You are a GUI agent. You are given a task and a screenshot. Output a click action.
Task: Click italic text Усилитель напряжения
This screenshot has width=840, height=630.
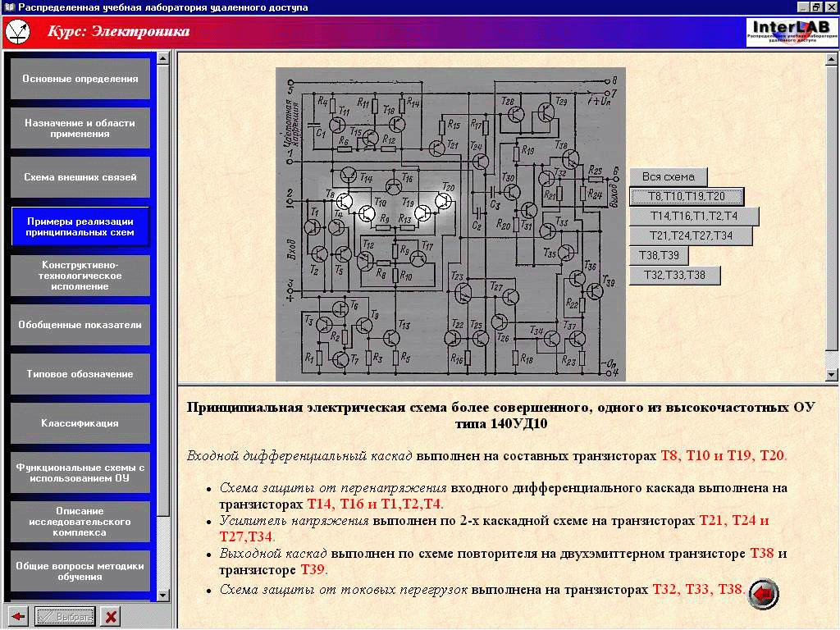click(294, 521)
